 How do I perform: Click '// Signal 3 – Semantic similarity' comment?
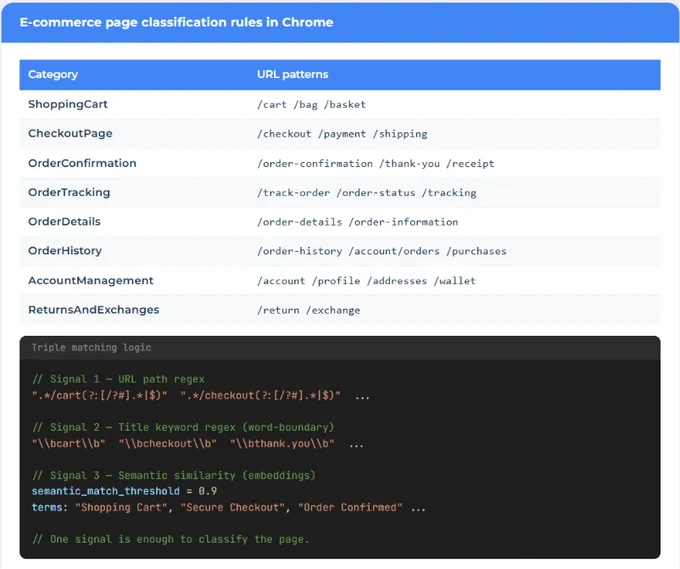[174, 475]
